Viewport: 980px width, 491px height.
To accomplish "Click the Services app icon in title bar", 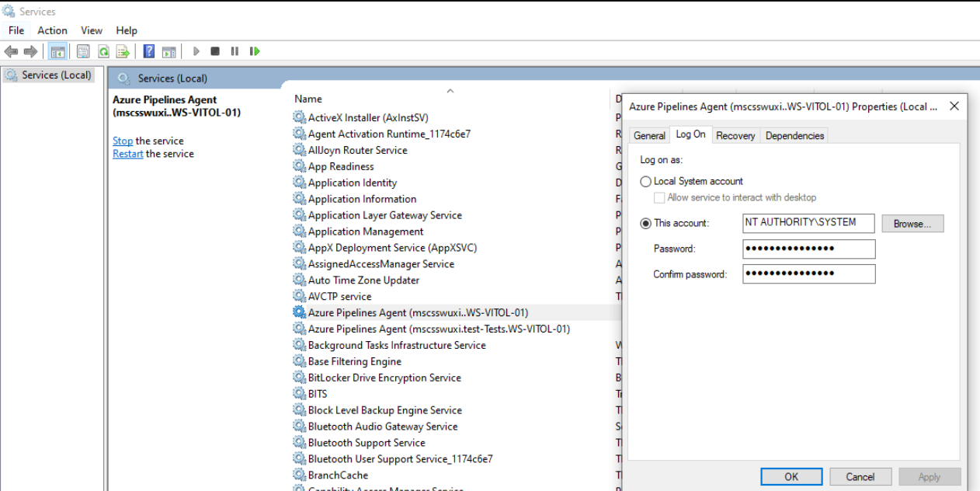I will click(x=9, y=11).
